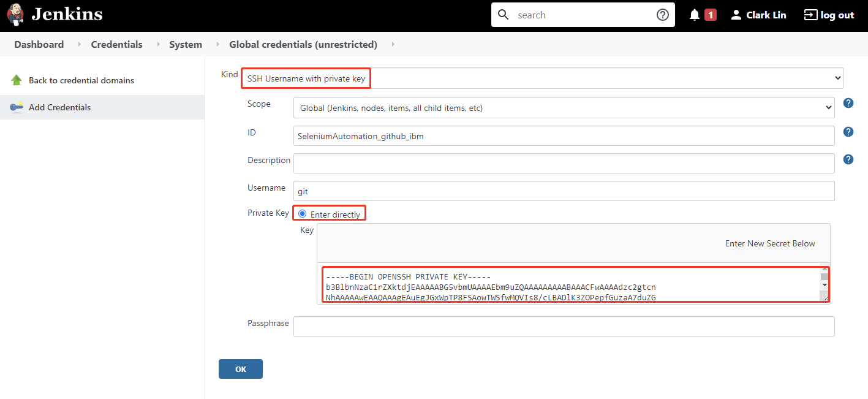The height and width of the screenshot is (399, 868).
Task: Click the log out link
Action: tap(829, 15)
